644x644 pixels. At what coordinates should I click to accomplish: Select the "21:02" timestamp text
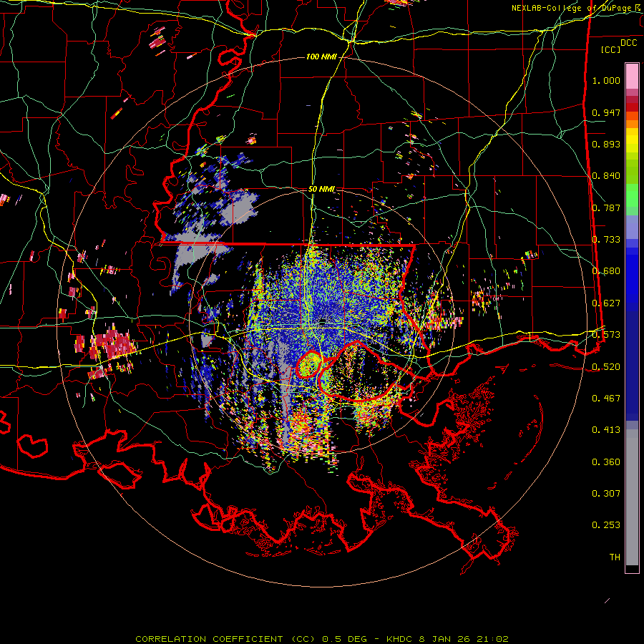492,639
